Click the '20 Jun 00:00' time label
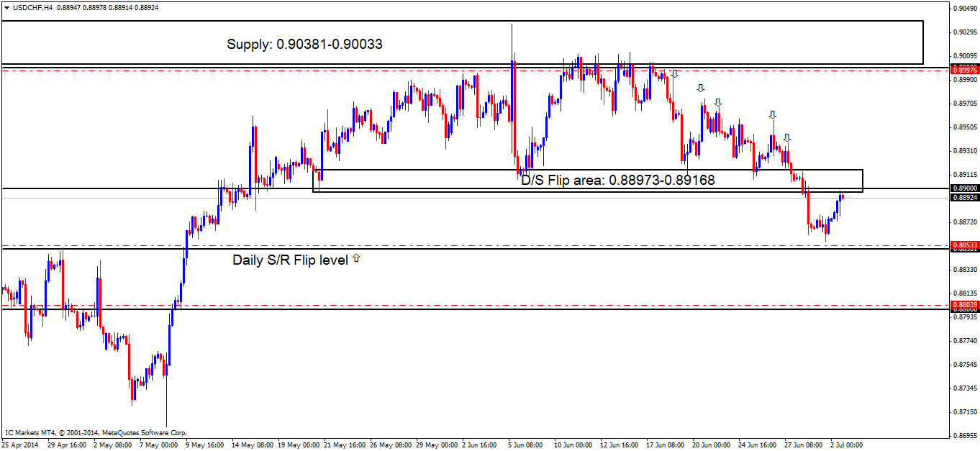Viewport: 980px width, 451px height. click(x=712, y=445)
